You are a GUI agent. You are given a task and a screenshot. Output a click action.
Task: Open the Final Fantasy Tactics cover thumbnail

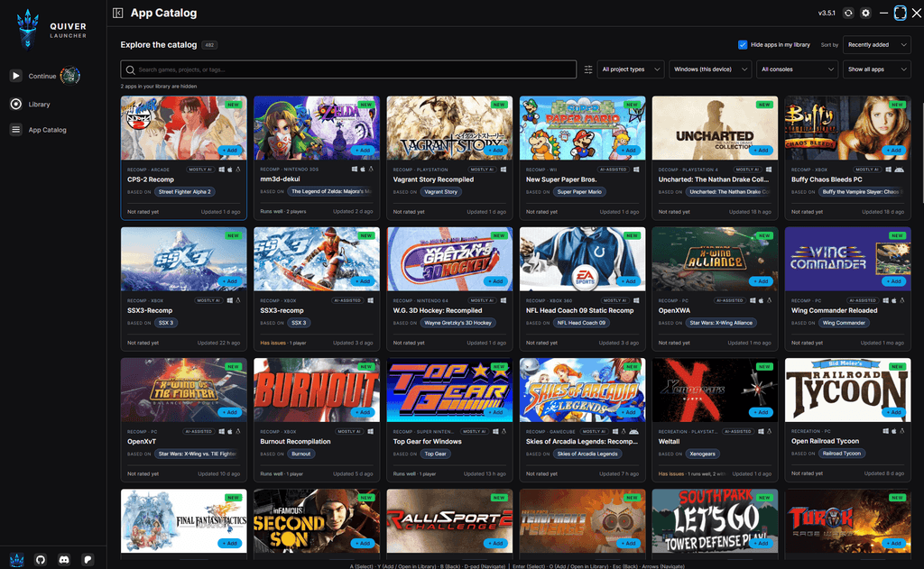tap(184, 520)
